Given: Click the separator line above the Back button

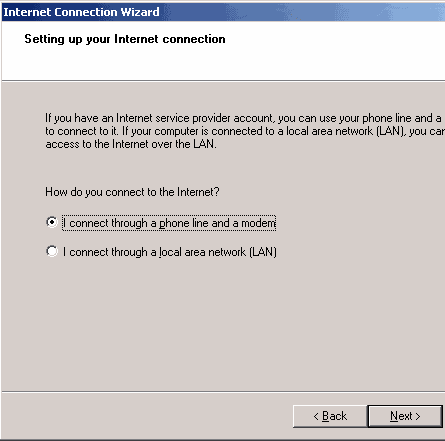Looking at the screenshot, I should (x=223, y=391).
